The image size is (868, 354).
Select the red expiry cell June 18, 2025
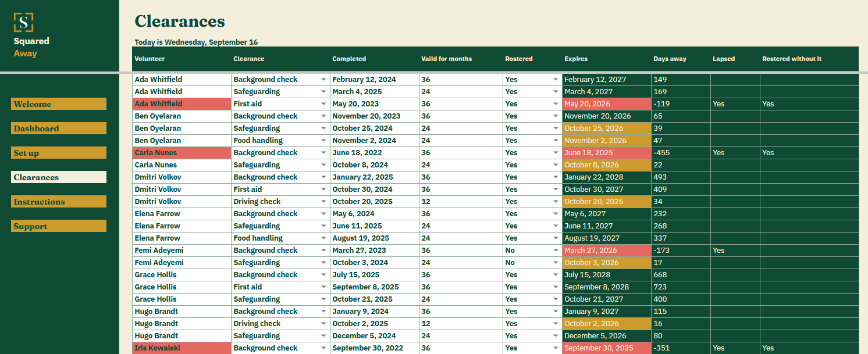[x=607, y=153]
